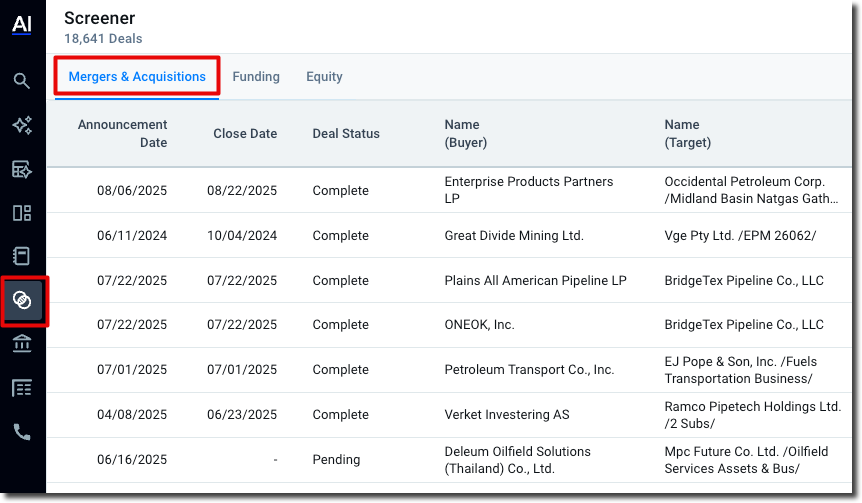
Task: Click the phone icon in the sidebar
Action: tap(22, 432)
